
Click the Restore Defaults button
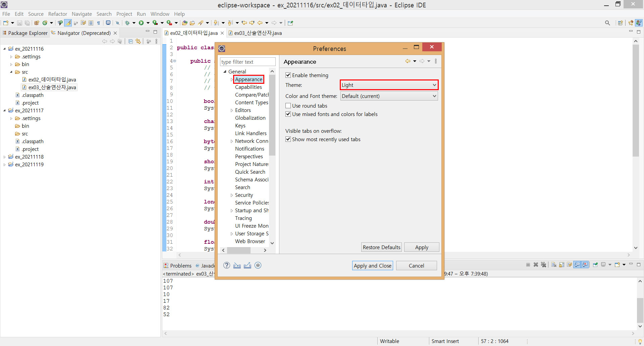click(381, 247)
